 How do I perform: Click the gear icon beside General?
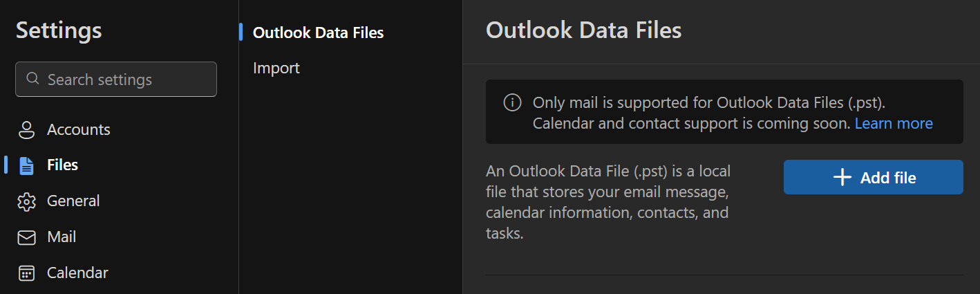click(26, 201)
